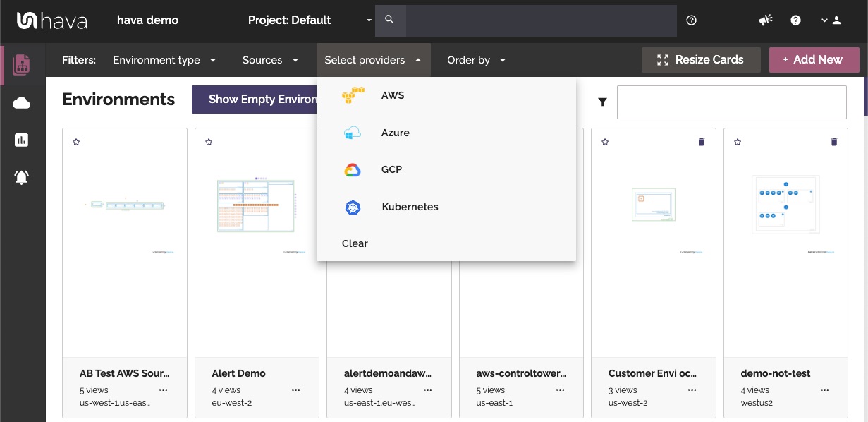Open more options for Customer Envi card
This screenshot has width=868, height=422.
pos(692,390)
